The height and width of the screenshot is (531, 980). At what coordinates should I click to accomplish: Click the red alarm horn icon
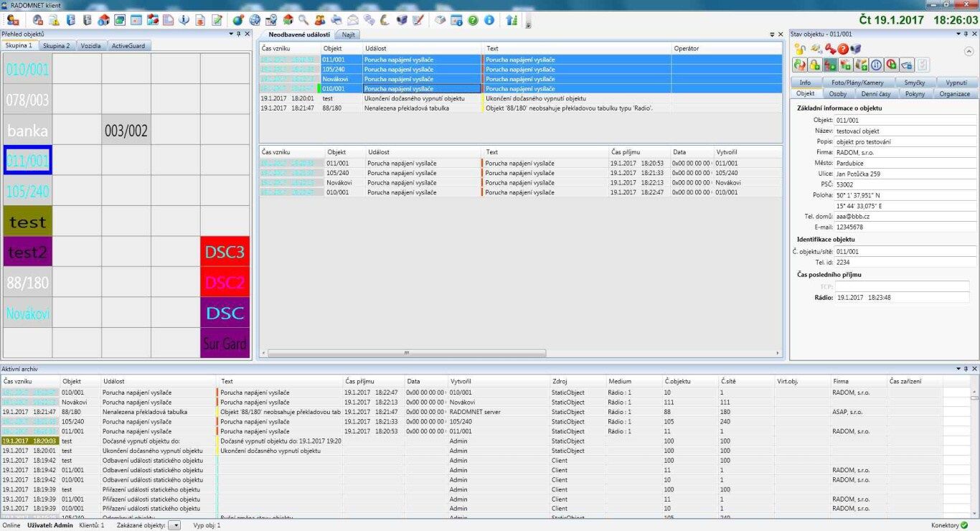click(x=830, y=50)
